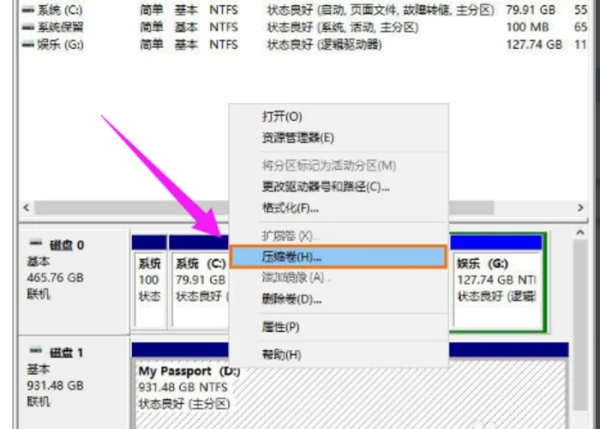
Task: Click right arrow of horizontal scrollbar
Action: [580, 208]
